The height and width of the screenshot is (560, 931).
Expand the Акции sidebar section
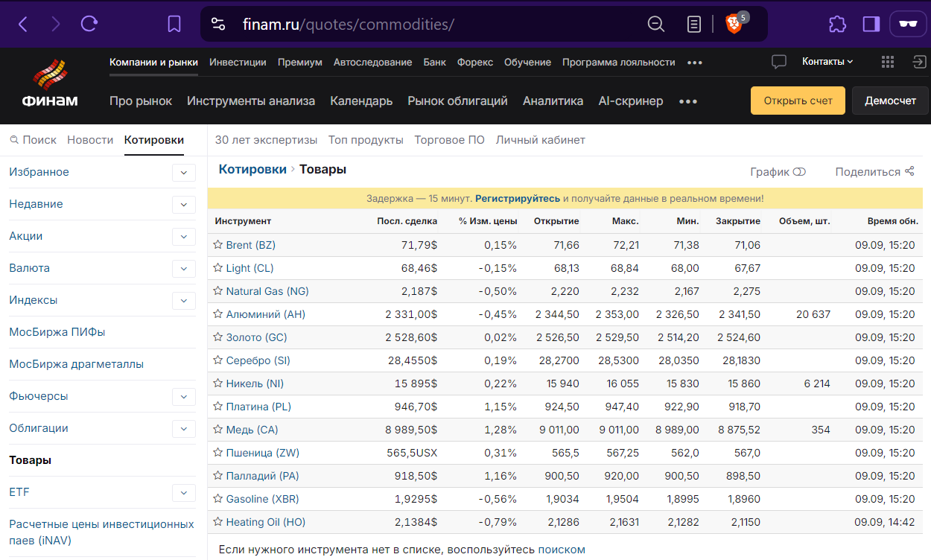coord(183,237)
